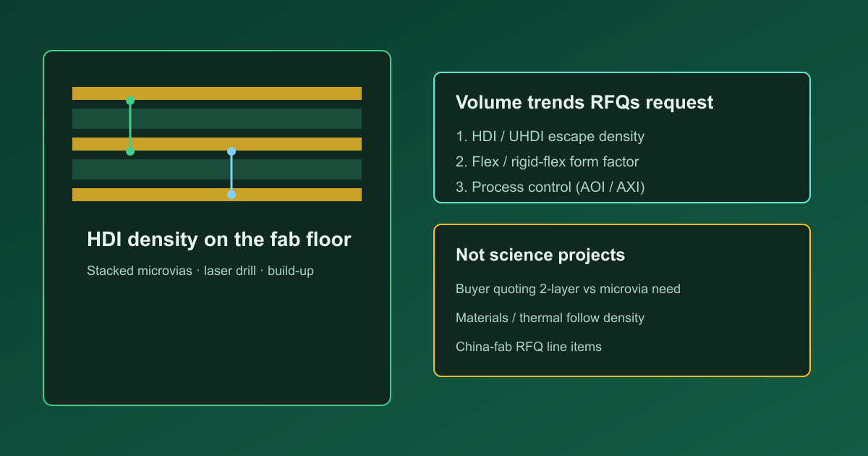
Task: Select 'Stacked microvias · laser drill · build-up' subtitle
Action: click(200, 271)
